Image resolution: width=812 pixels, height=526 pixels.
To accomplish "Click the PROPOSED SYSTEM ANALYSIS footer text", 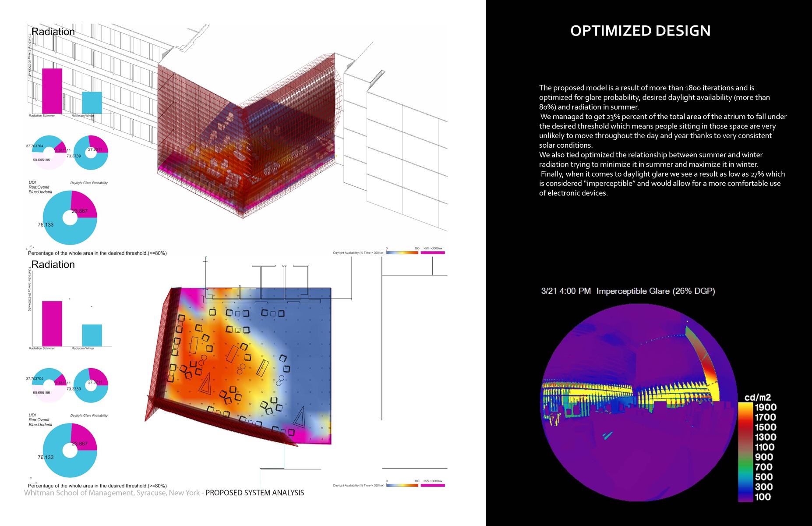I will (254, 493).
